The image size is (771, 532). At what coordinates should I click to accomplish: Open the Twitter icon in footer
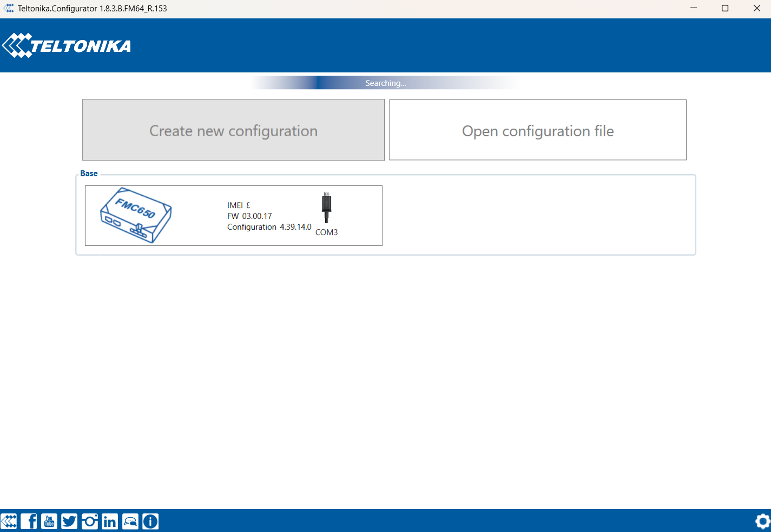(69, 521)
